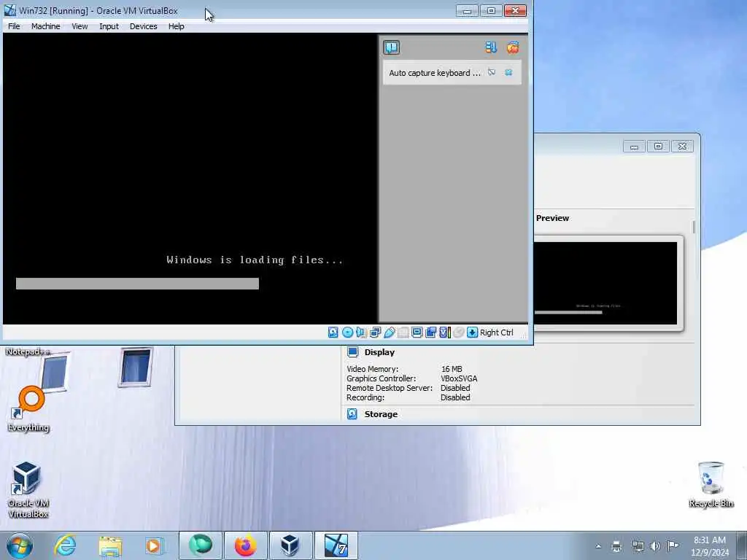Launch Internet Explorer from the taskbar
Viewport: 747px width, 560px height.
[x=65, y=545]
